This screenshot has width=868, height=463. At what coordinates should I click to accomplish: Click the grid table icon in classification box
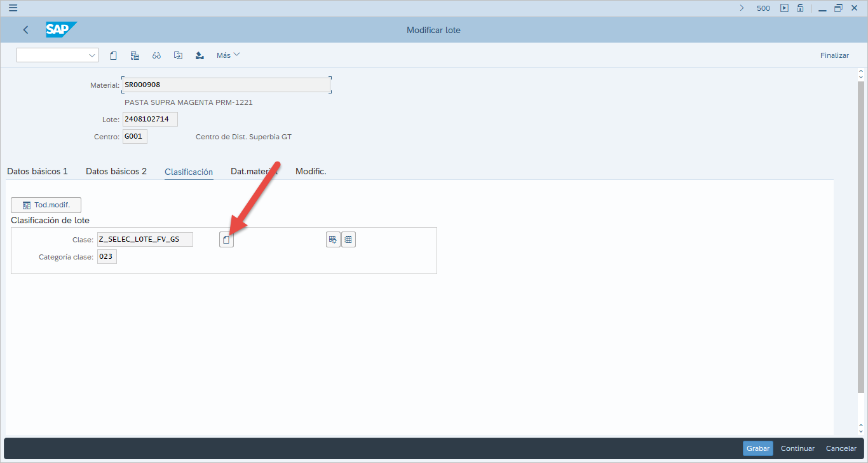(x=348, y=240)
